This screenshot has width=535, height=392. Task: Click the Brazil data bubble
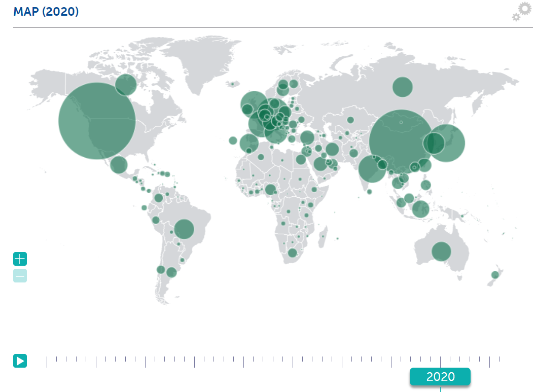point(184,229)
